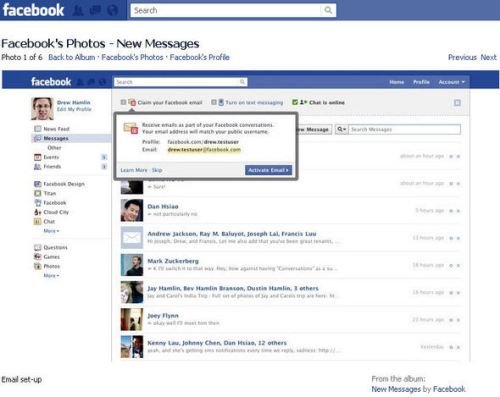Click the Activate Email button
This screenshot has height=397, width=500.
(268, 170)
